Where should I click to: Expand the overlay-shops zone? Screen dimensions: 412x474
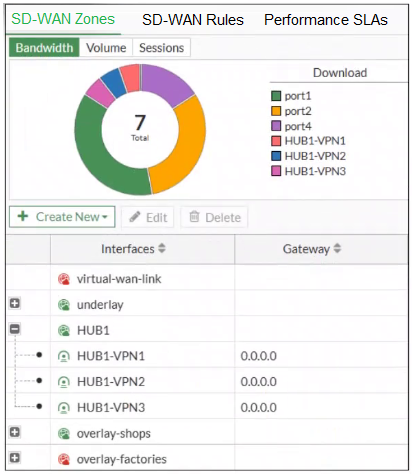15,432
